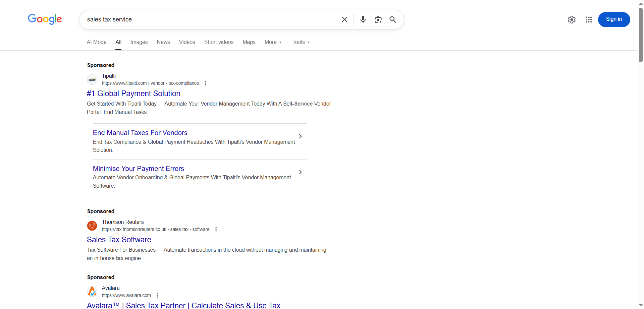Expand the More dropdown
The image size is (644, 309).
point(273,42)
